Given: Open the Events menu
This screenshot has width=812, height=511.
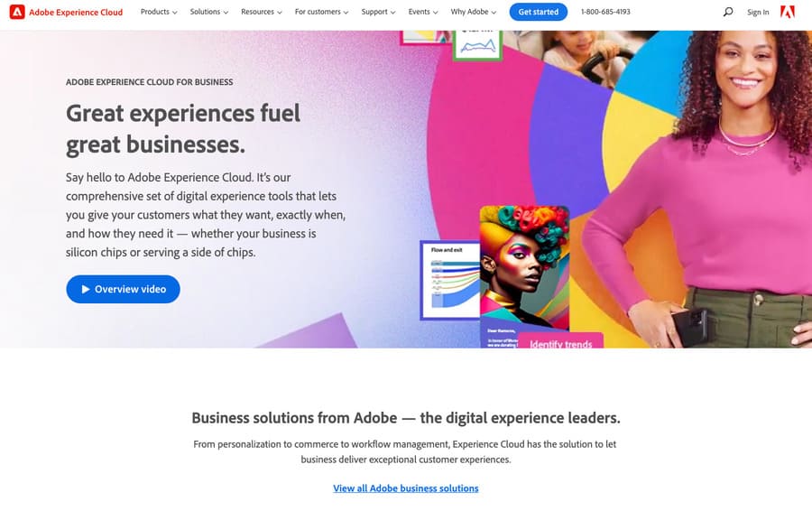Looking at the screenshot, I should pyautogui.click(x=422, y=12).
